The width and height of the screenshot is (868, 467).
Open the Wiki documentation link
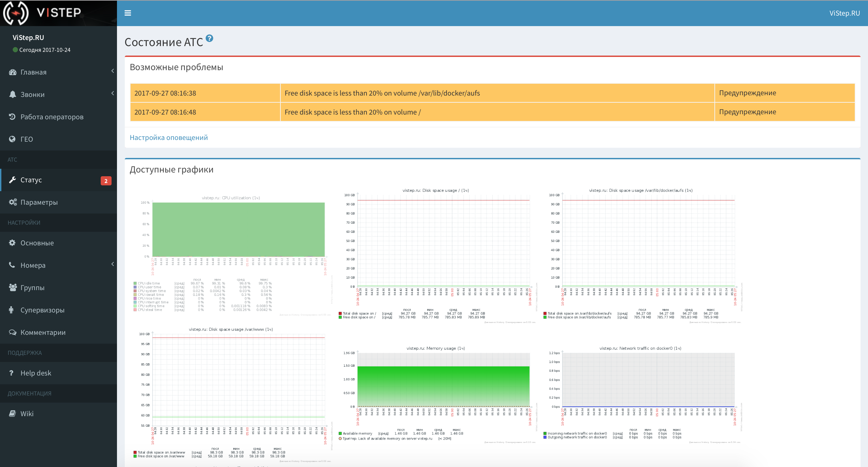pos(58,413)
